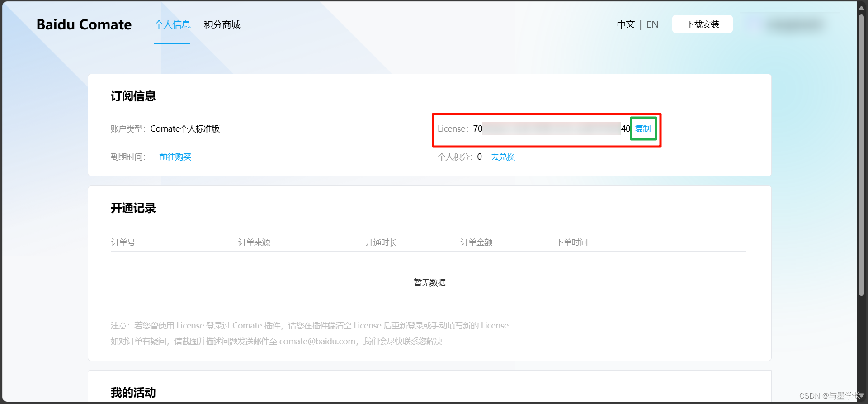Click the Baidu Comate logo
The image size is (868, 404).
(84, 24)
